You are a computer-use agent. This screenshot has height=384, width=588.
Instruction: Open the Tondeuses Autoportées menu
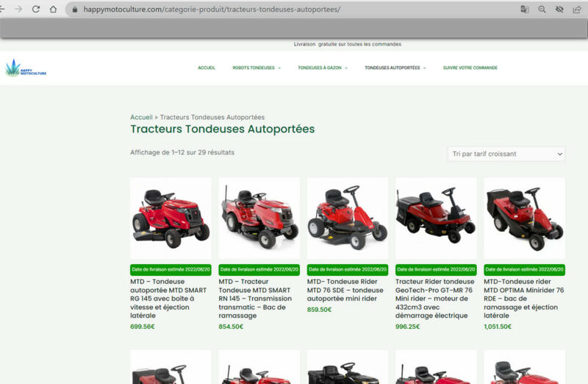(x=392, y=68)
